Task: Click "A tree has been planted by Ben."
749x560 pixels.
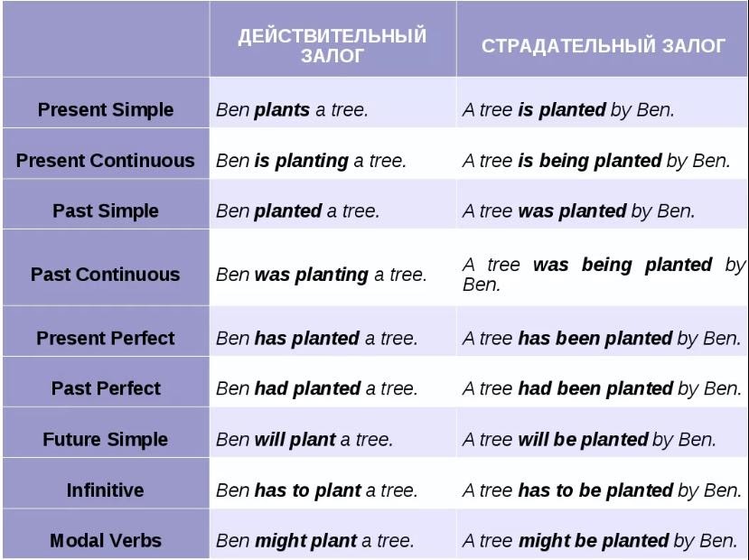Action: point(602,338)
